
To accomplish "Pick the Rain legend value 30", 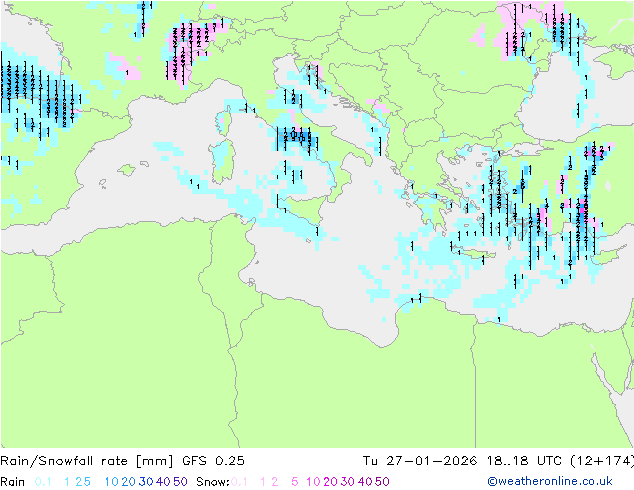I will click(x=146, y=482).
